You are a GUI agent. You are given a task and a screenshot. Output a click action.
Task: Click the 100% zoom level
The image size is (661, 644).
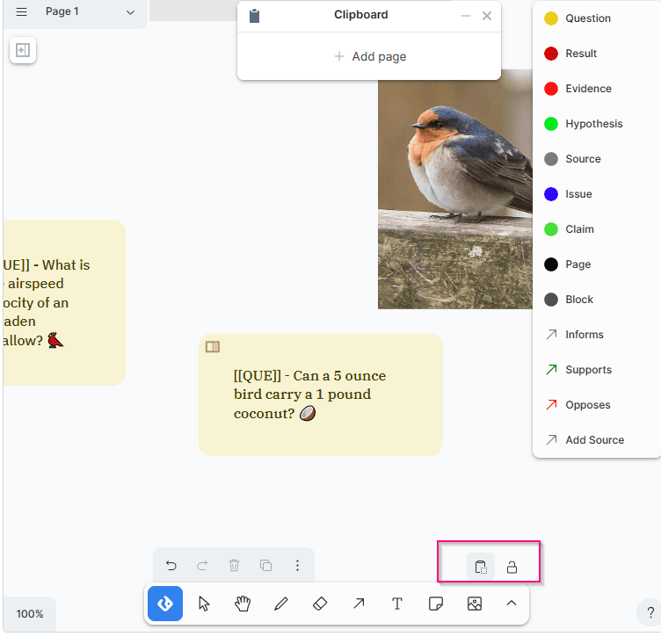click(x=30, y=613)
